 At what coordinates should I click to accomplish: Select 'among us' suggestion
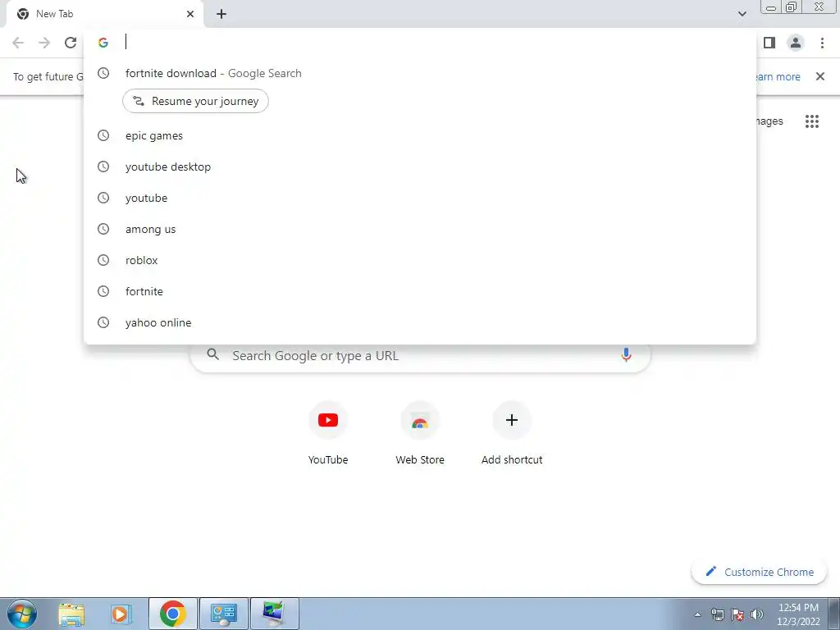pos(419,229)
